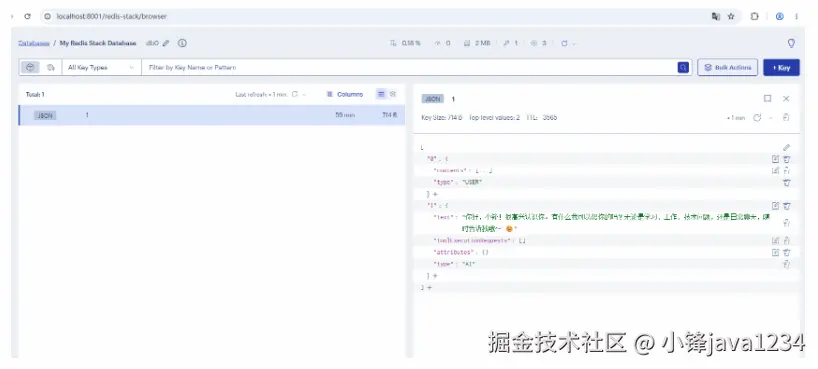This screenshot has height=369, width=818.
Task: Switch key list to list view
Action: [381, 94]
